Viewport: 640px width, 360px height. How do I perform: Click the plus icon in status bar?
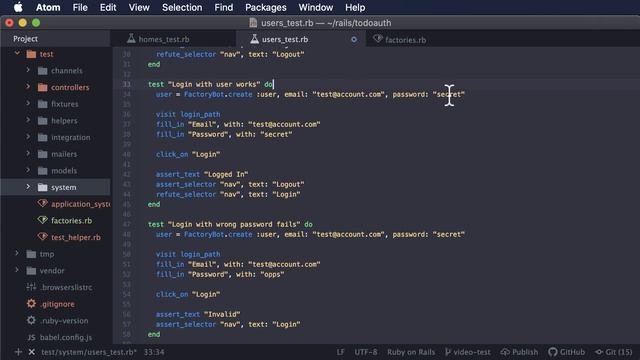point(18,352)
